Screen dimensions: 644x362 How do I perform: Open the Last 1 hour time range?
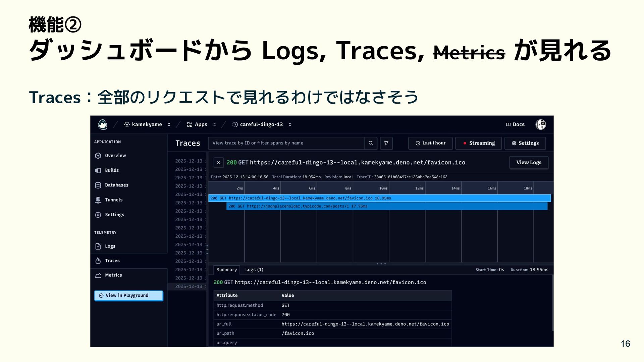point(430,143)
